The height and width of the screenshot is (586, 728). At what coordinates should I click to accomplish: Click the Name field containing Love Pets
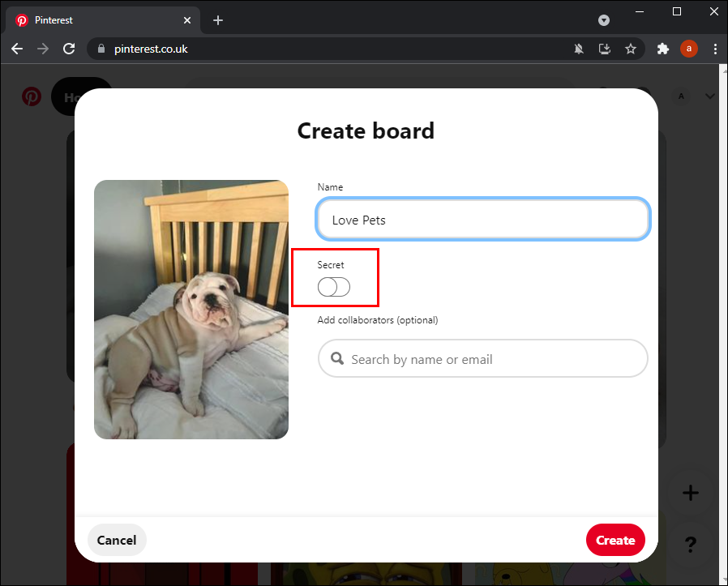[x=483, y=219]
